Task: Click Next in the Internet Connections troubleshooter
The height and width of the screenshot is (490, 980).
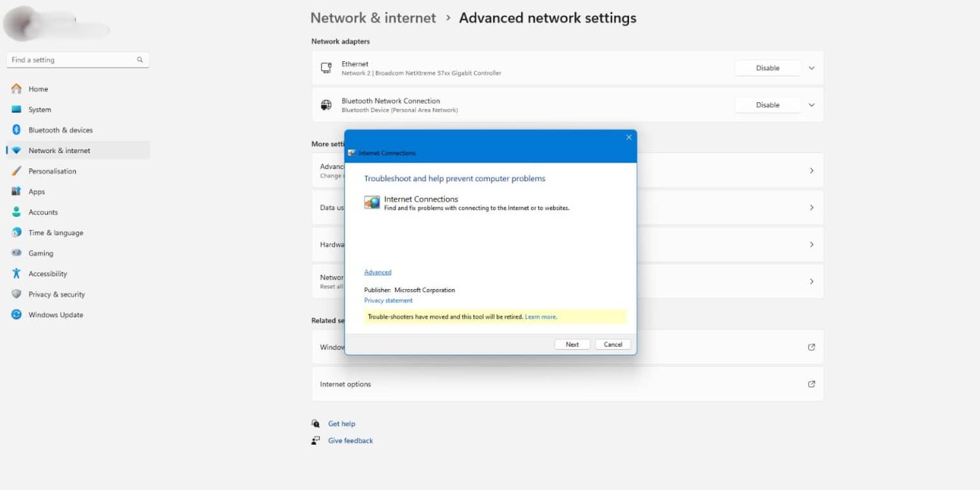Action: [x=572, y=344]
